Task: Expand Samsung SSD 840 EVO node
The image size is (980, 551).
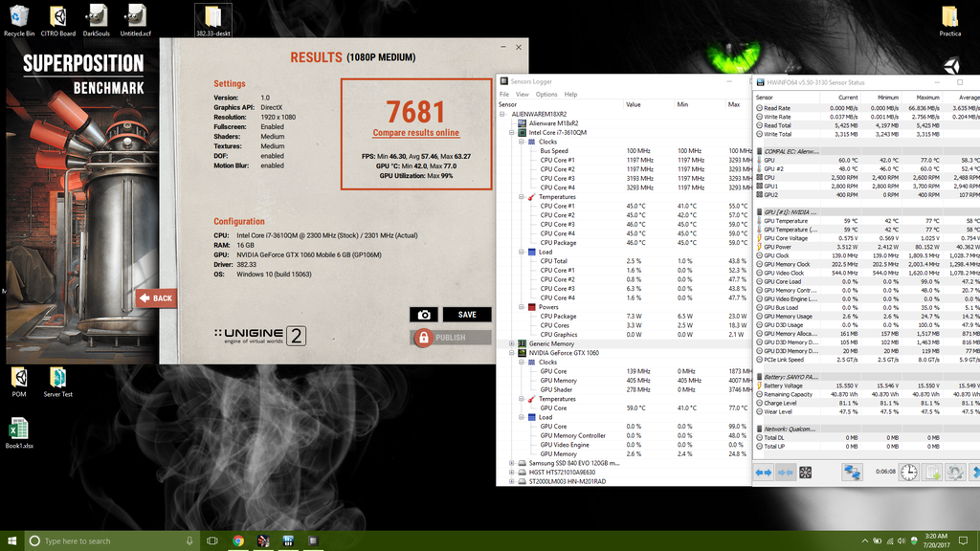Action: [512, 463]
